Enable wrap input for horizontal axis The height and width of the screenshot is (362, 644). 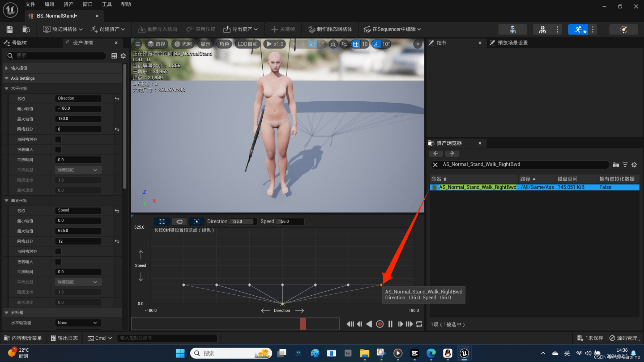pyautogui.click(x=58, y=150)
